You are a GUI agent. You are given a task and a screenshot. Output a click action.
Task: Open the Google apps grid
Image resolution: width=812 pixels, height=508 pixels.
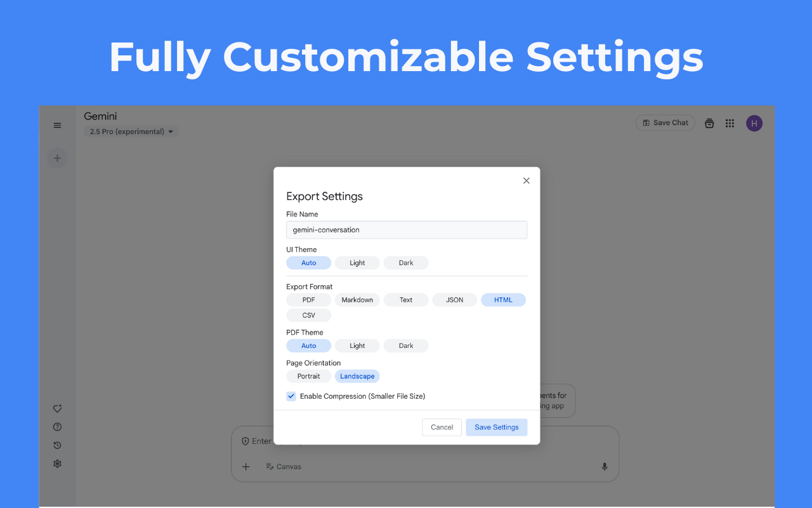click(x=730, y=123)
